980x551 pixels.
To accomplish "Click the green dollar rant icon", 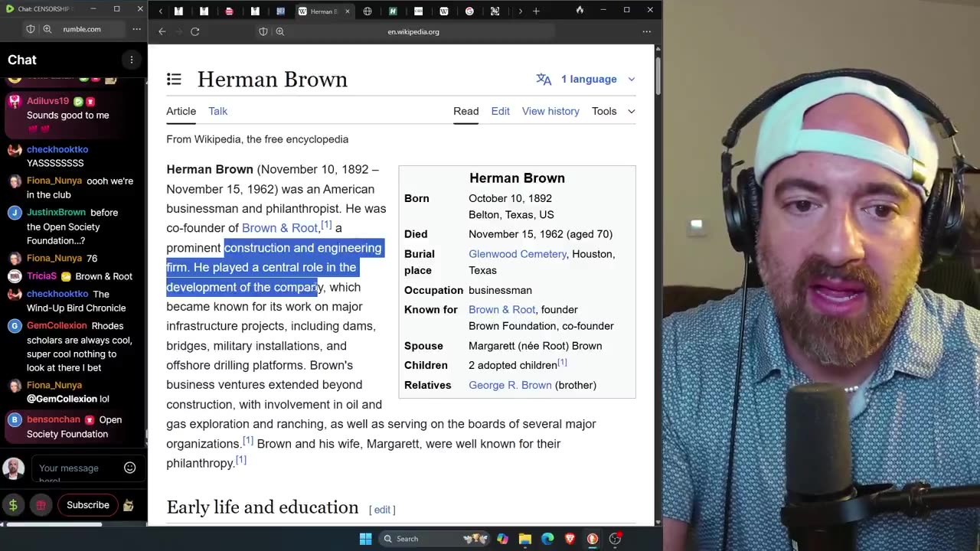I will click(x=13, y=505).
